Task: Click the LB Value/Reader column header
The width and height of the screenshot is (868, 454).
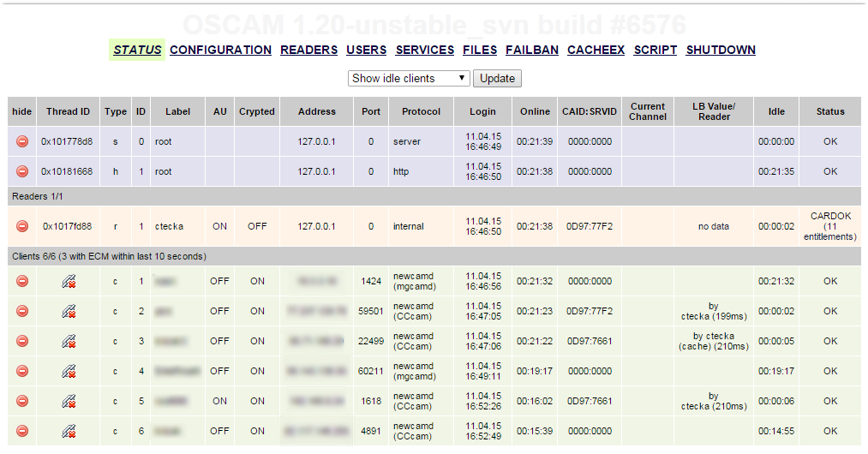Action: (x=714, y=111)
